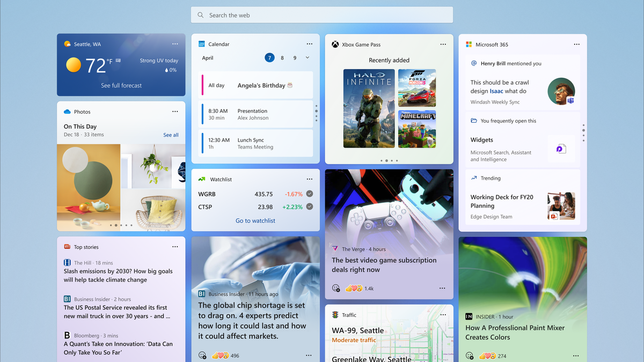Select the Halo Infinite thumbnail
Image resolution: width=644 pixels, height=362 pixels.
369,107
